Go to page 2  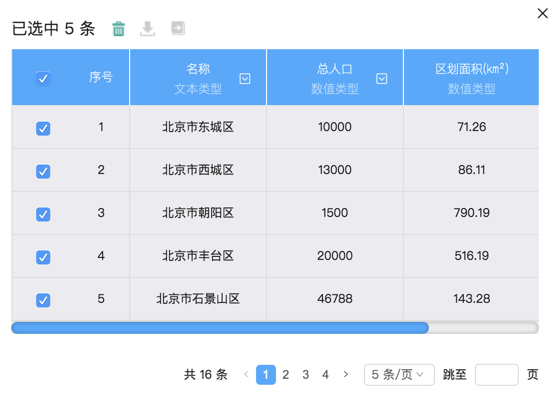pyautogui.click(x=286, y=374)
